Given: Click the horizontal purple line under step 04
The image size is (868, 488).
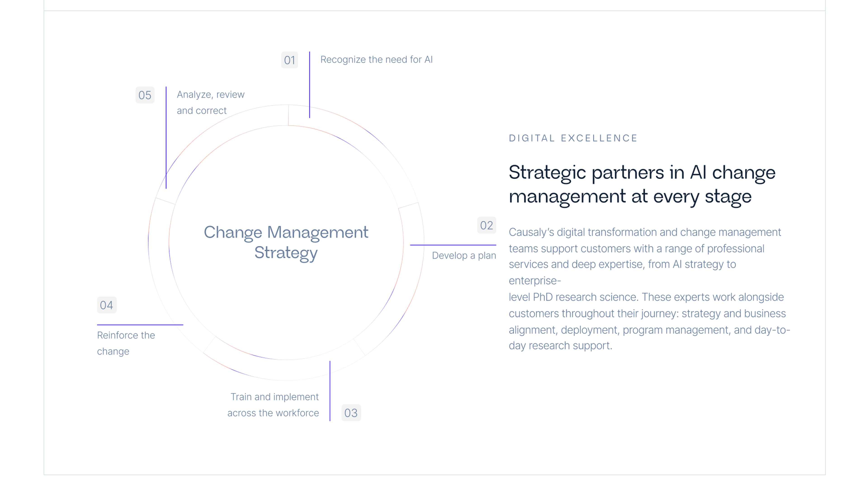Looking at the screenshot, I should [x=140, y=325].
